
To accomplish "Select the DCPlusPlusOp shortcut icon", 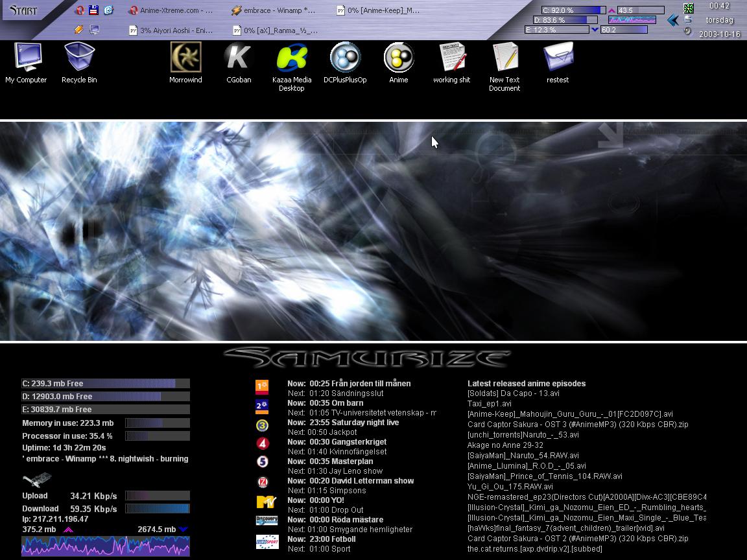I will (345, 58).
